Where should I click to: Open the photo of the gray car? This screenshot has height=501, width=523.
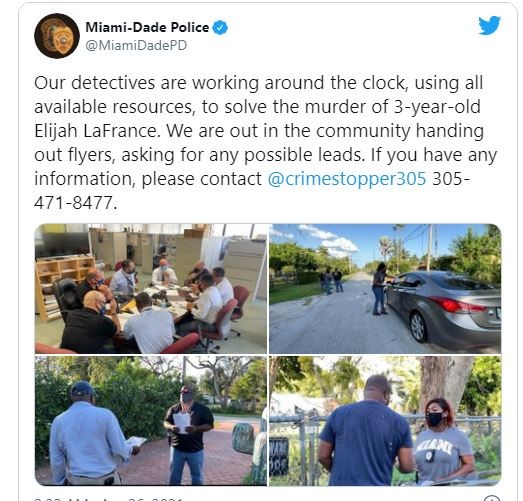[385, 289]
